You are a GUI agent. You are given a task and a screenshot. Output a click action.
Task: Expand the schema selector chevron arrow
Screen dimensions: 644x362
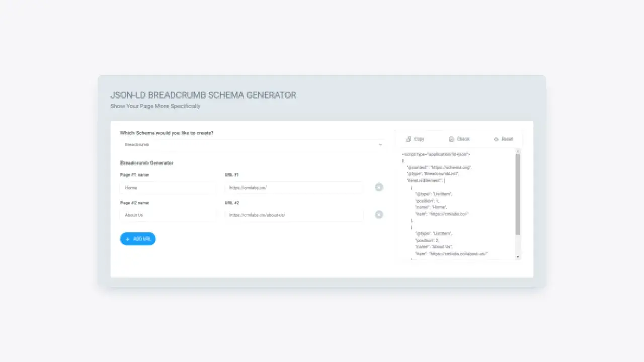pyautogui.click(x=380, y=145)
